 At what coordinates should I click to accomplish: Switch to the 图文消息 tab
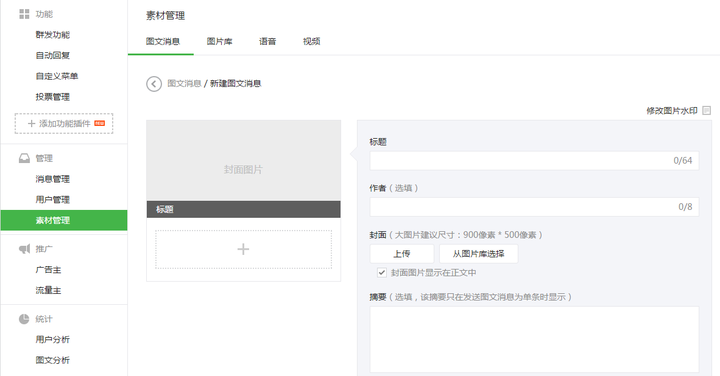tap(163, 41)
